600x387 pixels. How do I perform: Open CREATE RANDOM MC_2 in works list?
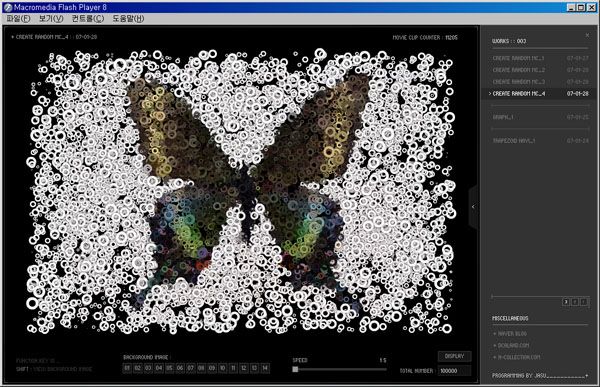point(540,70)
